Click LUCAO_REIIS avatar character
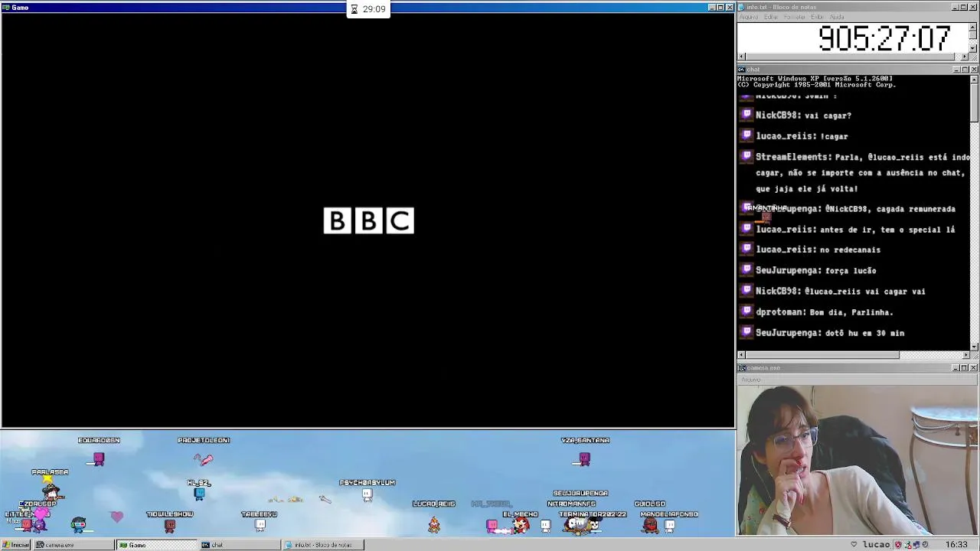The width and height of the screenshot is (980, 551). tap(434, 524)
